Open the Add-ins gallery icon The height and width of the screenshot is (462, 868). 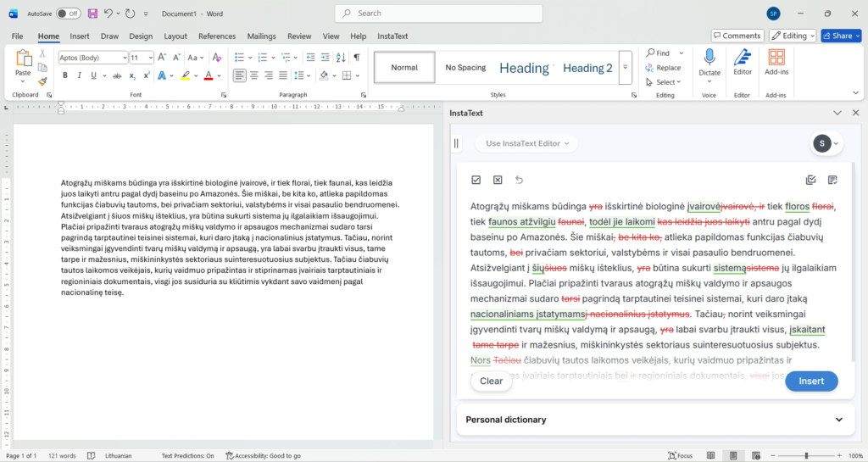(x=776, y=58)
